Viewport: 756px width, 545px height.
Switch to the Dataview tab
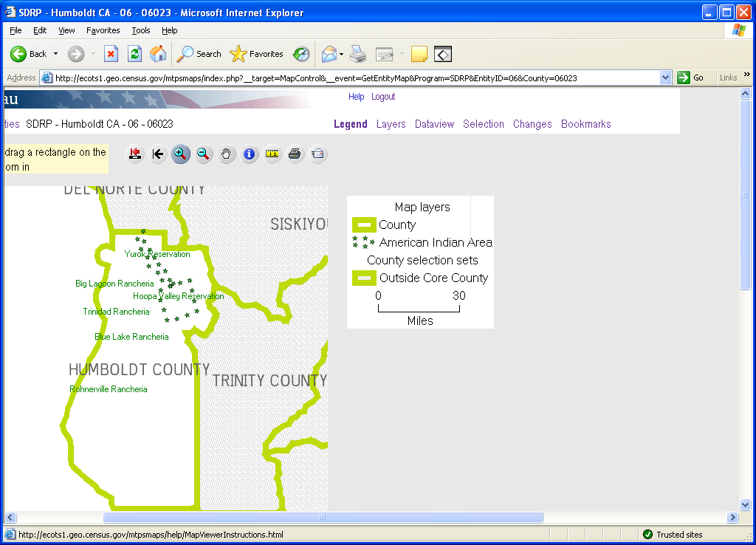coord(434,124)
